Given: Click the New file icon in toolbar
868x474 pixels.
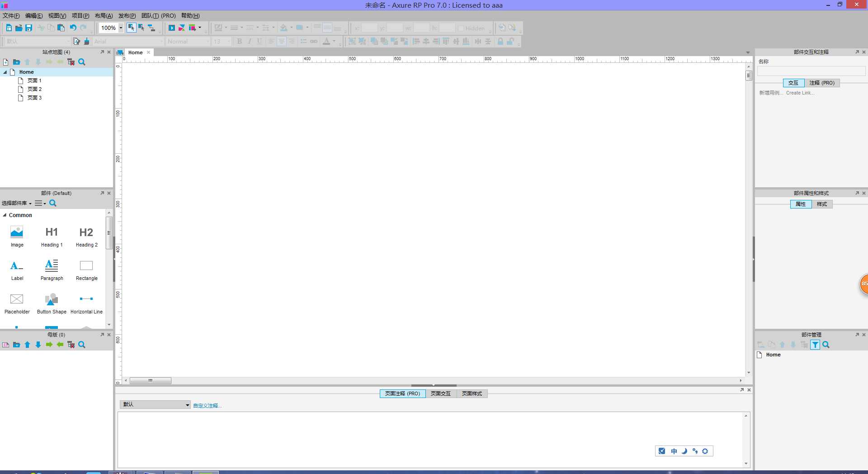Looking at the screenshot, I should (x=9, y=28).
